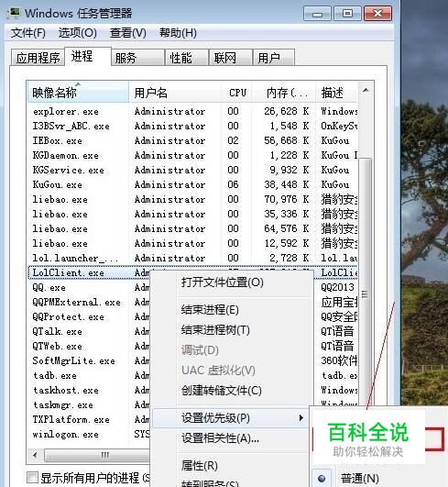448x487 pixels.
Task: Open the 帮助(H) menu
Action: tap(178, 33)
